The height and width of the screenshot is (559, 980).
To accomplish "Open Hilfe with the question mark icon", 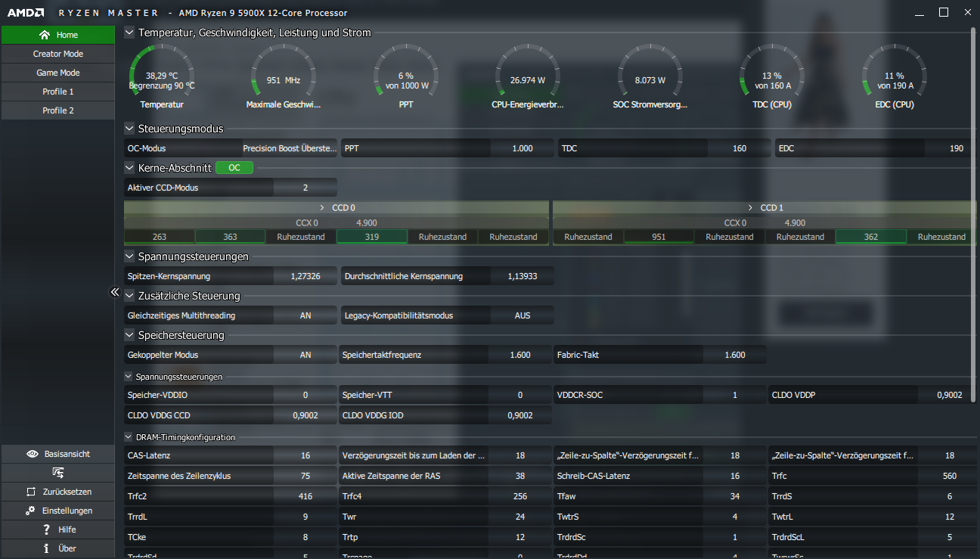I will click(x=57, y=529).
